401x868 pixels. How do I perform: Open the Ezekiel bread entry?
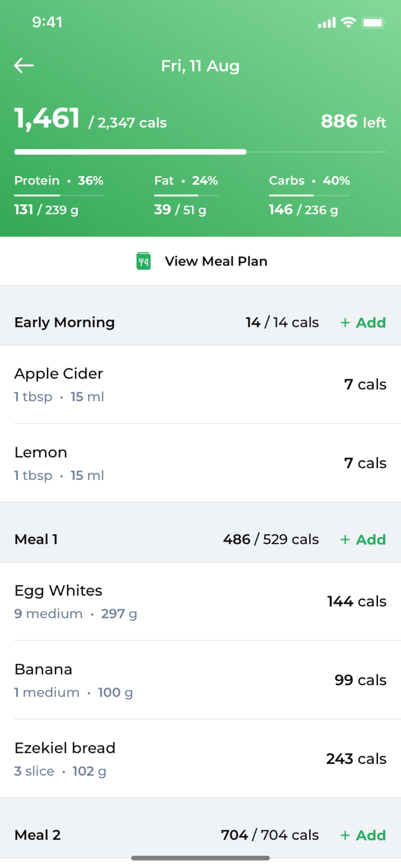[200, 759]
